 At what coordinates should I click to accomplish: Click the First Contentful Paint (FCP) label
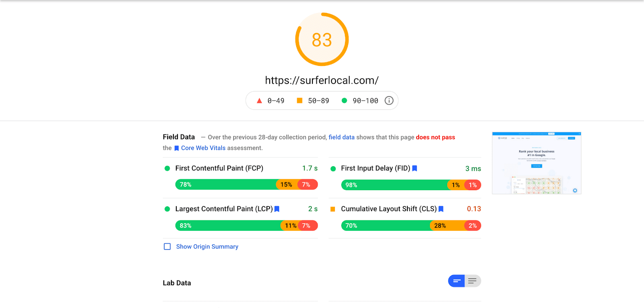point(219,168)
